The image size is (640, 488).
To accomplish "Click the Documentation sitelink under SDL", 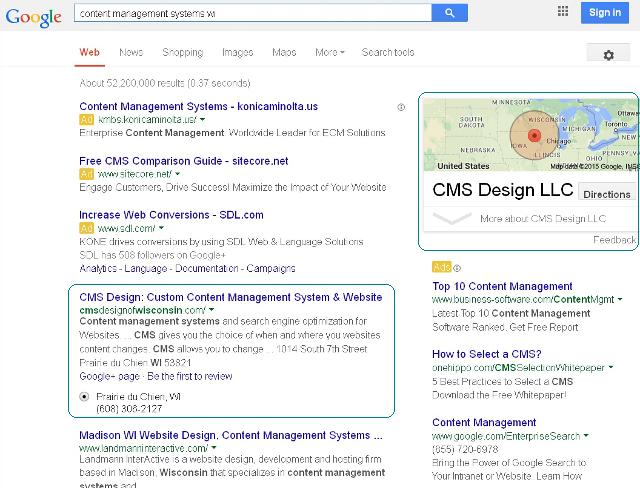I will pyautogui.click(x=207, y=268).
